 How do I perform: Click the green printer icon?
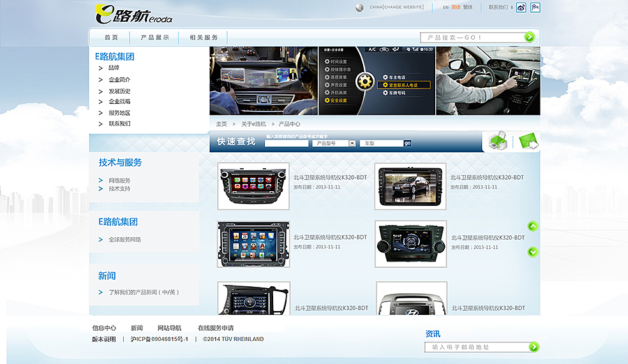(x=498, y=141)
